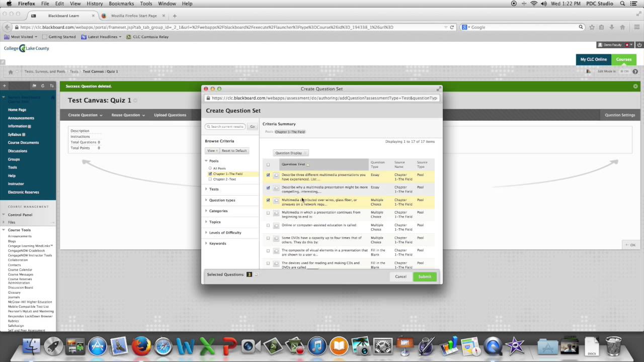This screenshot has width=644, height=362.
Task: Open Finder in the Dock
Action: click(32, 346)
